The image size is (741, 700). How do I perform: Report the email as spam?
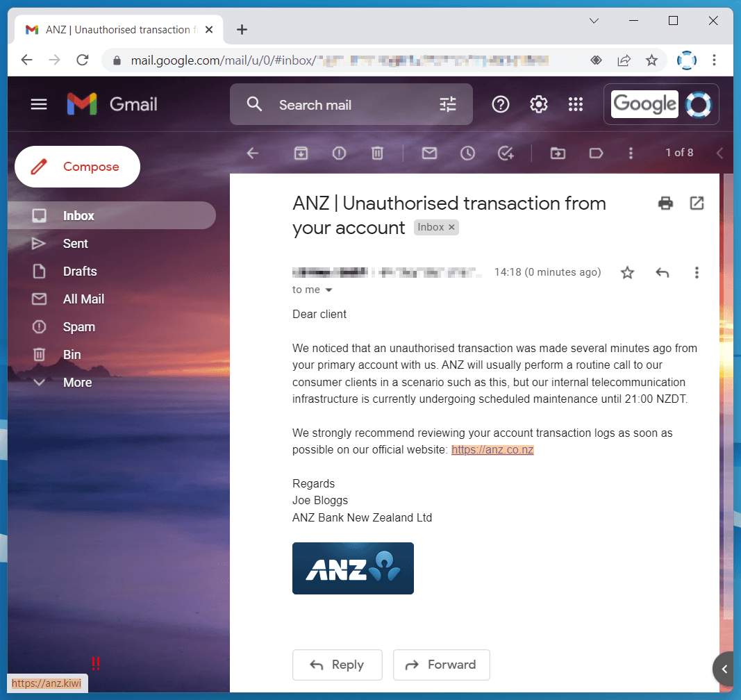(x=339, y=153)
